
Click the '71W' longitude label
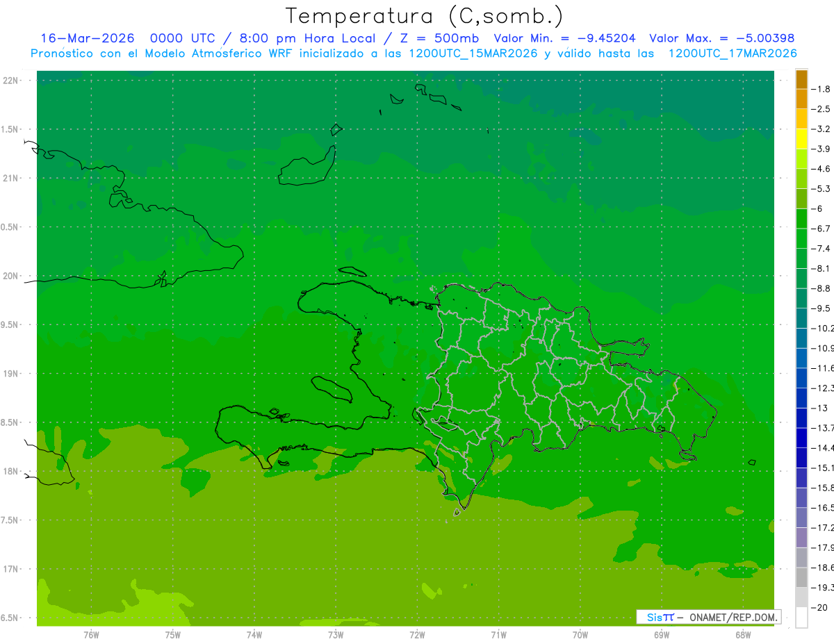(498, 635)
